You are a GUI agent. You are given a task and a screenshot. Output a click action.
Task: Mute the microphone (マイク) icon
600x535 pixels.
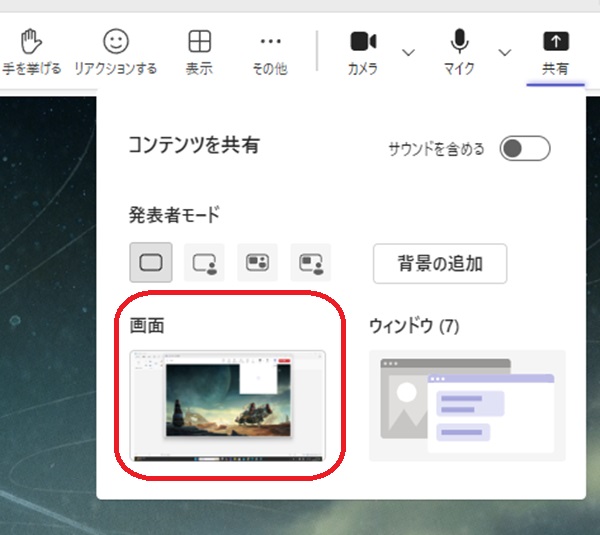click(460, 43)
